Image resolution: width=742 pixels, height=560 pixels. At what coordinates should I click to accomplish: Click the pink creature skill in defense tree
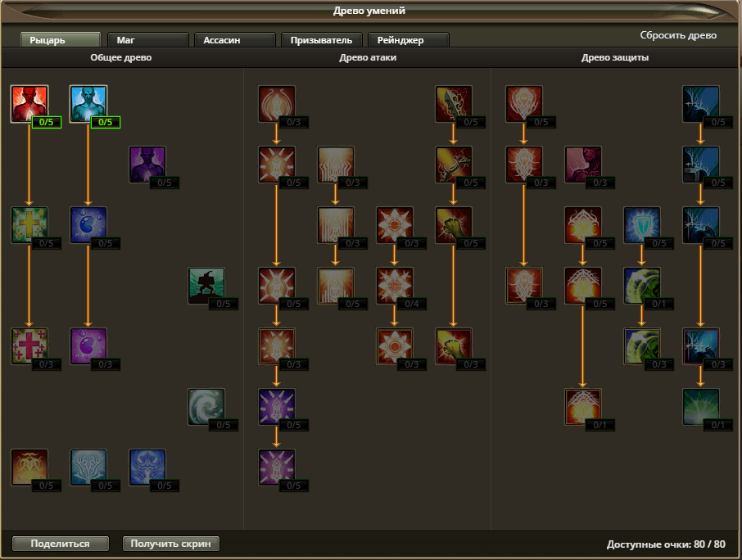(x=583, y=165)
